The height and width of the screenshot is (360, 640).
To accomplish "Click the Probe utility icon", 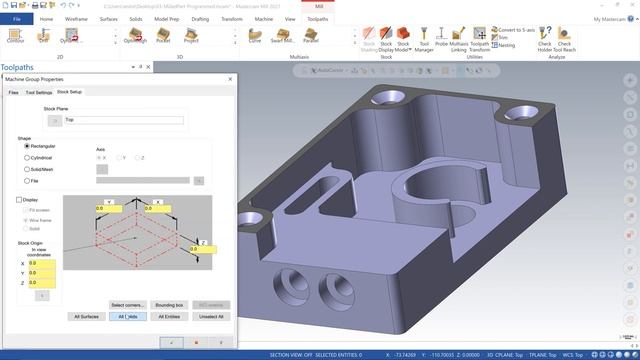I will [x=441, y=37].
